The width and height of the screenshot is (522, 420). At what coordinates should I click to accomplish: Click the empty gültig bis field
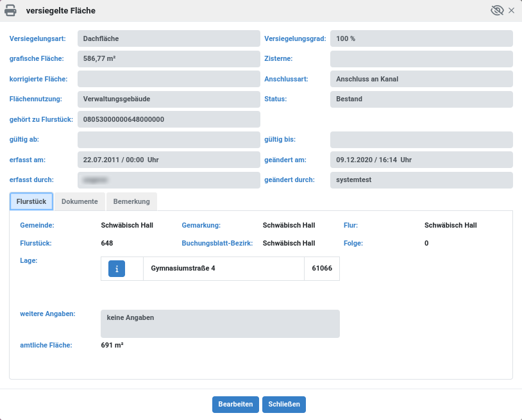(421, 140)
